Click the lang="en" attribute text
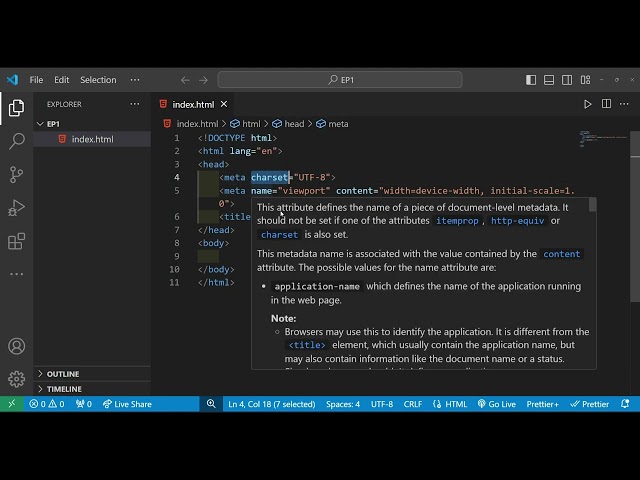This screenshot has height=480, width=640. [253, 151]
